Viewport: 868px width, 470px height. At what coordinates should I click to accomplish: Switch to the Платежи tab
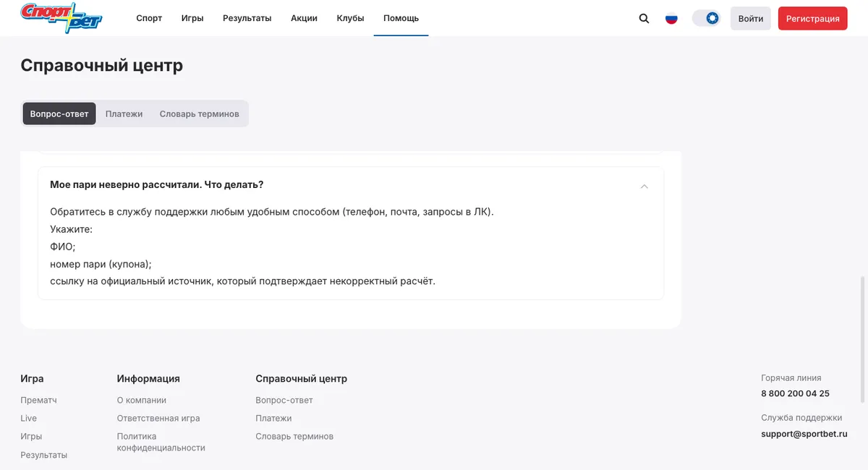click(124, 114)
